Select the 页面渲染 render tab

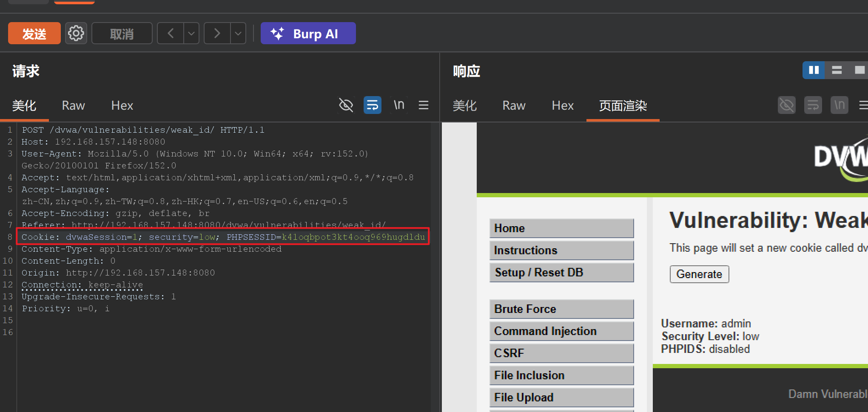point(623,105)
